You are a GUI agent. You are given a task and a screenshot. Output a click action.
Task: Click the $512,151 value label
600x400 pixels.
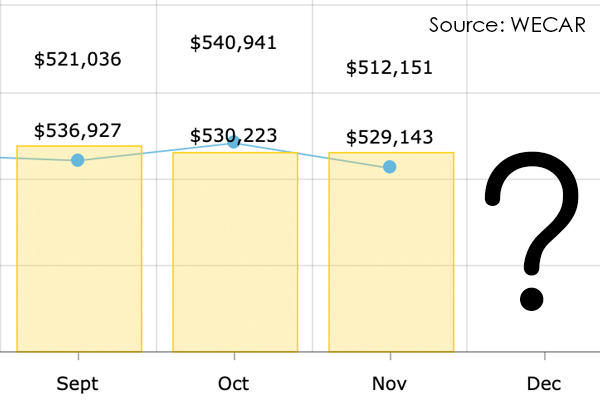click(390, 68)
